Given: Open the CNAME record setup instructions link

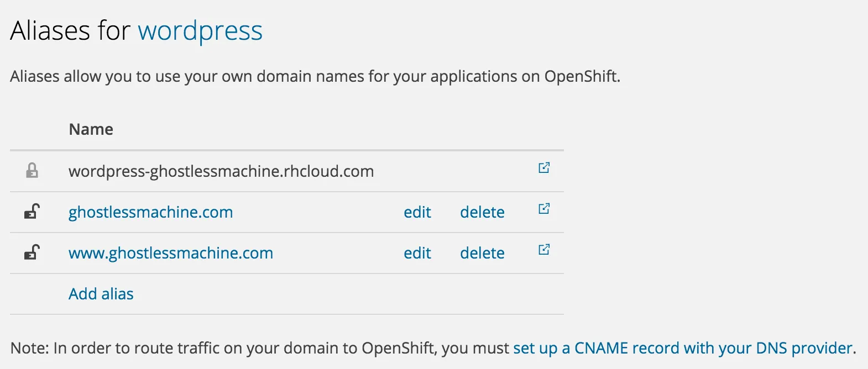Looking at the screenshot, I should (683, 348).
